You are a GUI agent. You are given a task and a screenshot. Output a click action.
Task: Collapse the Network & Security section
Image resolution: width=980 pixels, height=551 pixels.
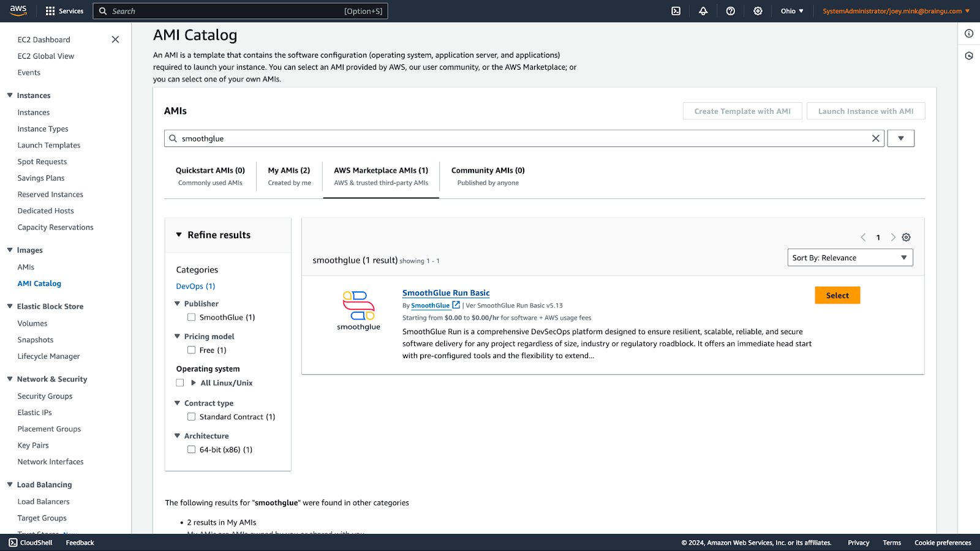click(x=10, y=379)
